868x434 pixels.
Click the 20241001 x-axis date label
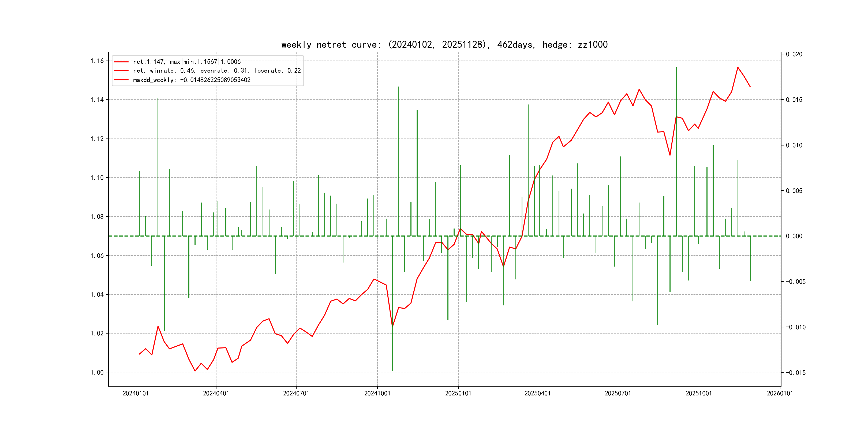pyautogui.click(x=377, y=393)
